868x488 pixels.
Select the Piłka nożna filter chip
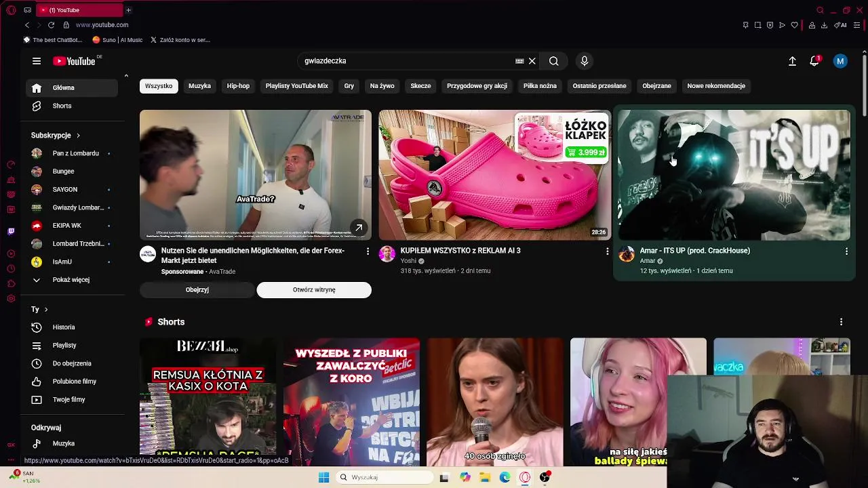(540, 86)
